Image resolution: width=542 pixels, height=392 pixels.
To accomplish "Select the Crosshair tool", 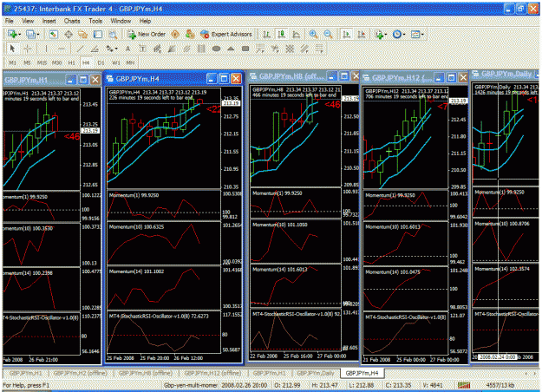I will pos(27,49).
